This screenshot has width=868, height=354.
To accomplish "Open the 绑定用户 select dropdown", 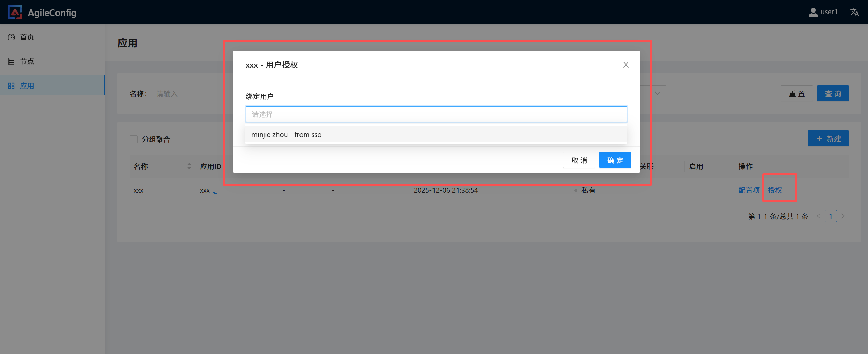I will point(436,114).
